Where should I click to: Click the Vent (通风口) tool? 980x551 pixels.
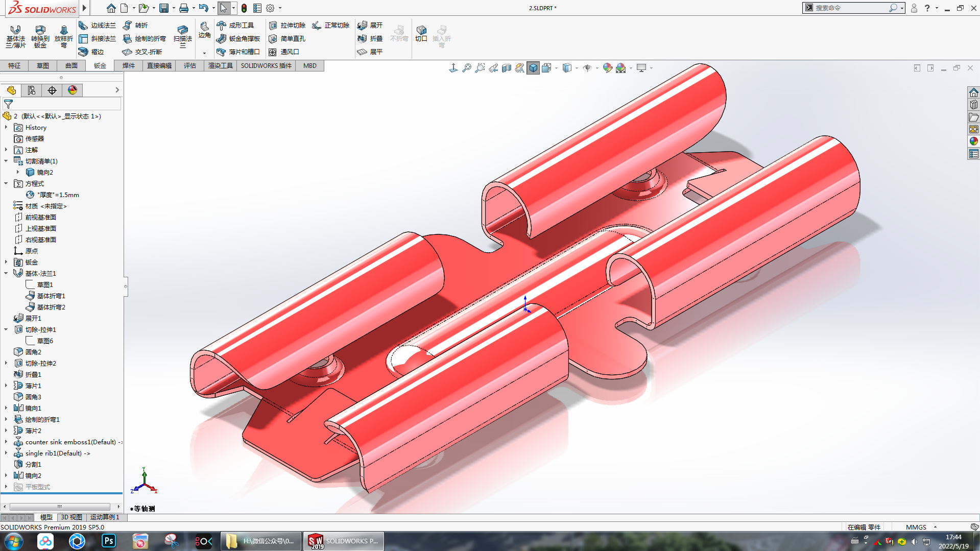pyautogui.click(x=284, y=52)
